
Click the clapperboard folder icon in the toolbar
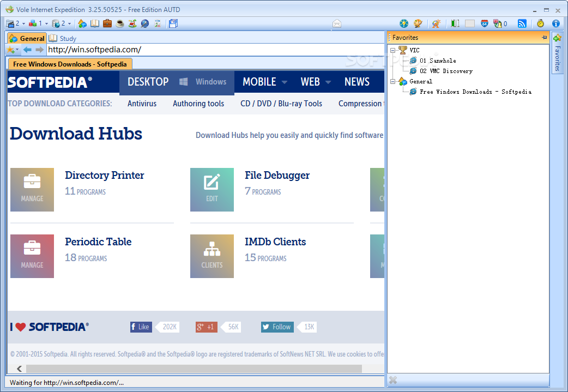tap(10, 23)
